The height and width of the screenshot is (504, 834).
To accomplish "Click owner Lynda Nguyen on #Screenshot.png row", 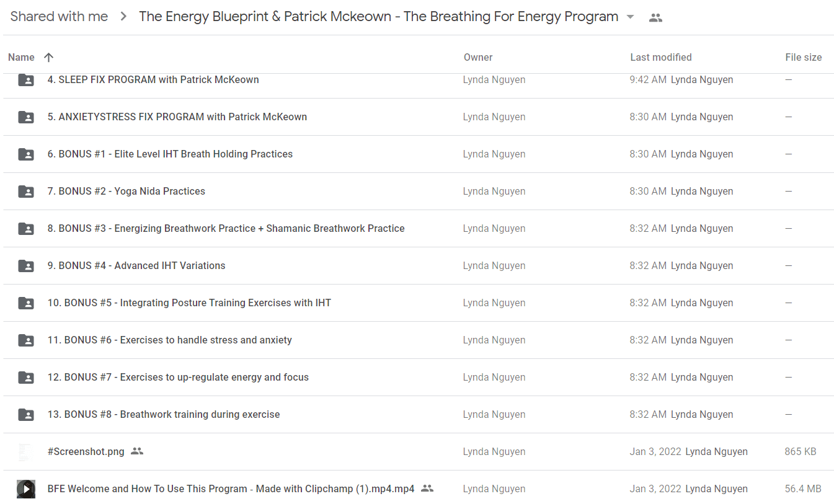I will pyautogui.click(x=494, y=451).
